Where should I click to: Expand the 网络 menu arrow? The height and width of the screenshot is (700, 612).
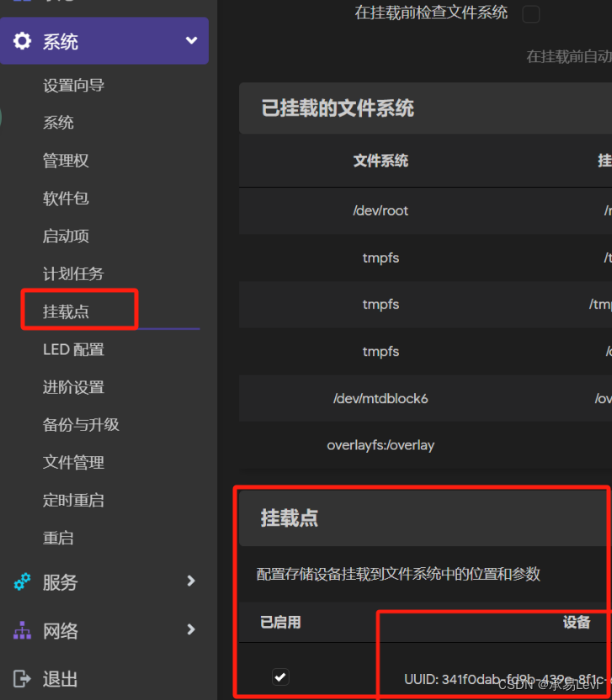[191, 629]
